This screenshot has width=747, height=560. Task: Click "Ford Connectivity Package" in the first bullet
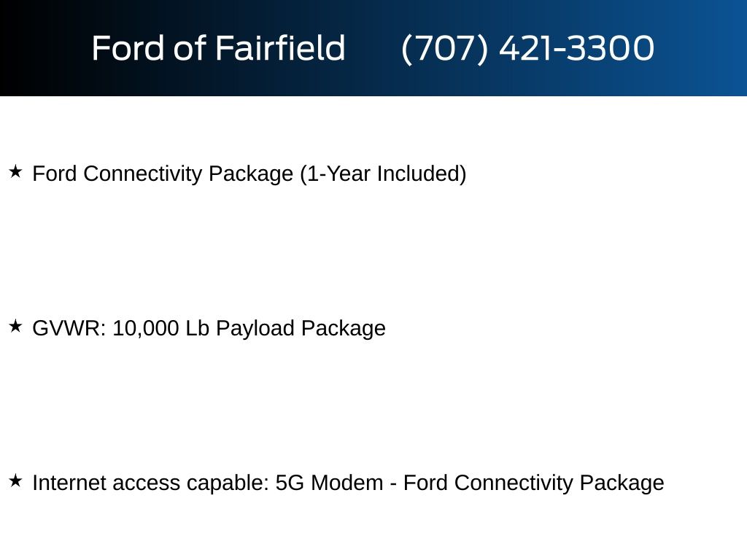click(x=163, y=174)
